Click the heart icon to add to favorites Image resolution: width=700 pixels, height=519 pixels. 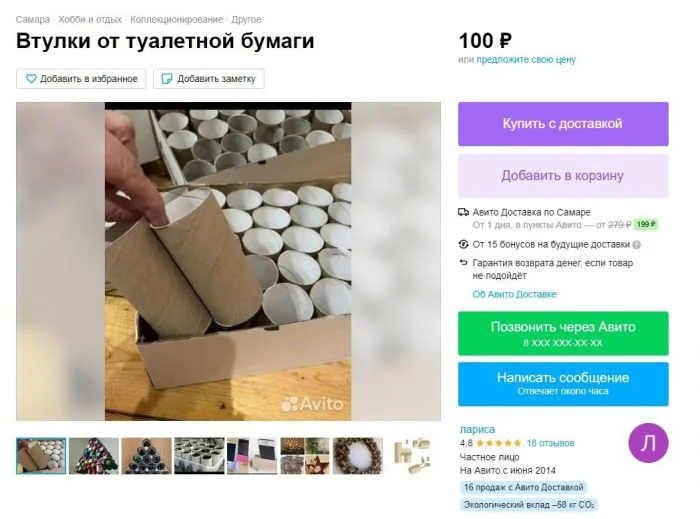[31, 79]
